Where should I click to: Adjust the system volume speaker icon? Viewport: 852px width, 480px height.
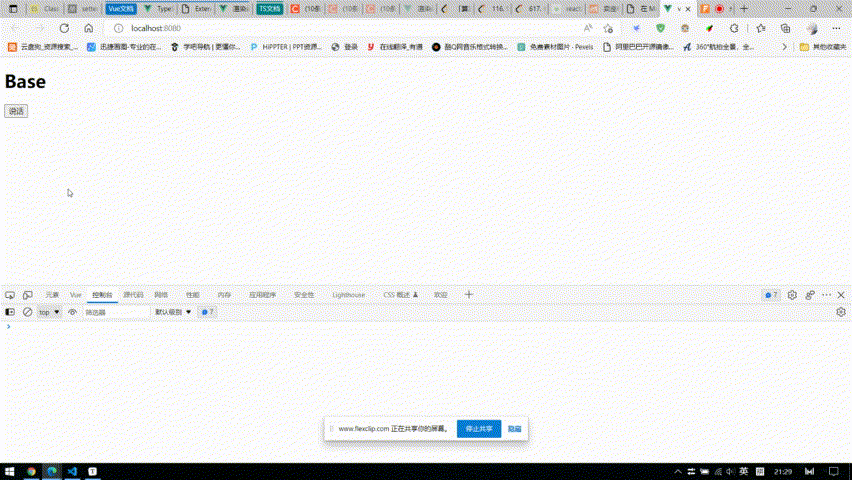click(731, 471)
